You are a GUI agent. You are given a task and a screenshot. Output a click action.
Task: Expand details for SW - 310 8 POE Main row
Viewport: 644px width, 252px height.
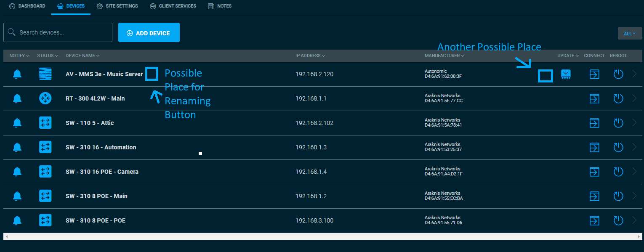tap(635, 196)
